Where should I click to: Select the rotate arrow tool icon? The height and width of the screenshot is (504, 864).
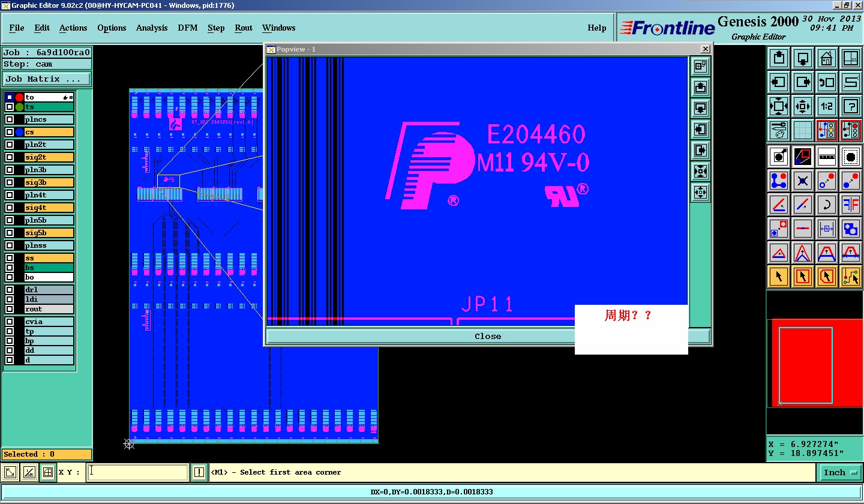point(827,205)
